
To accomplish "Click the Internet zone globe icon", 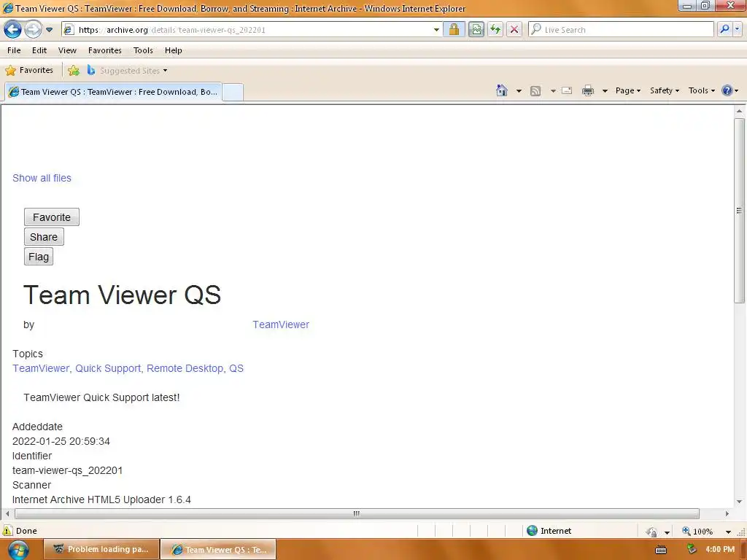I will coord(532,531).
